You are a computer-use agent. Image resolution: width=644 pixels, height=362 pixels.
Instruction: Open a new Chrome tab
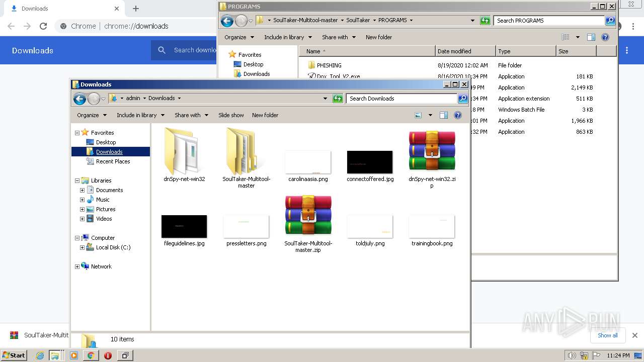[x=136, y=9]
